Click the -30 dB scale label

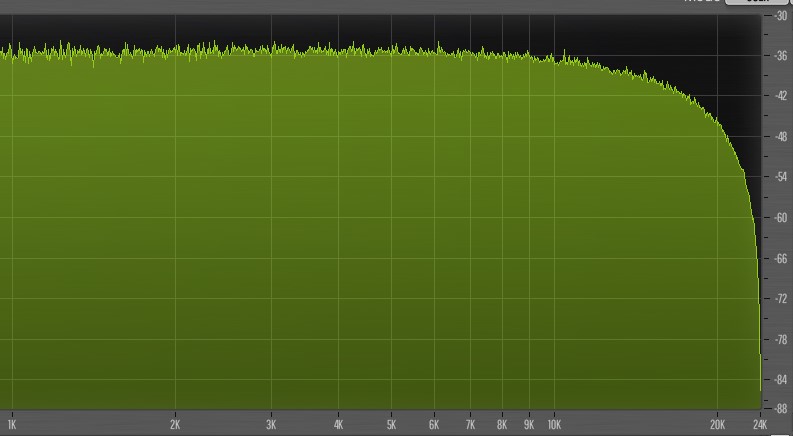tap(779, 16)
